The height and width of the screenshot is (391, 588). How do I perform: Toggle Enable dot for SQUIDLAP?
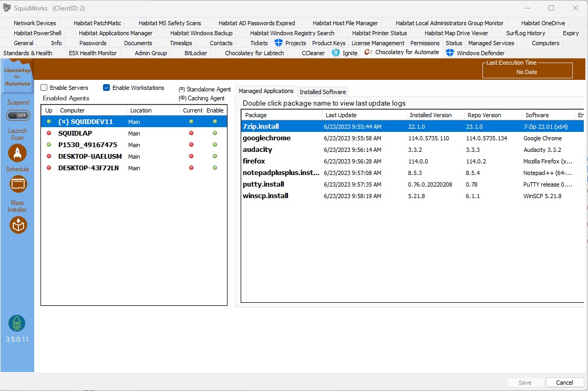pyautogui.click(x=215, y=133)
